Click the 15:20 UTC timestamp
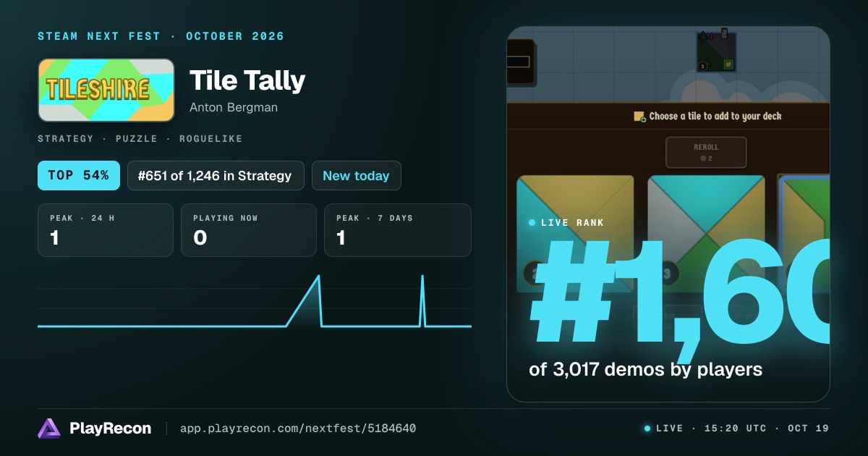This screenshot has width=868, height=456. pos(734,428)
